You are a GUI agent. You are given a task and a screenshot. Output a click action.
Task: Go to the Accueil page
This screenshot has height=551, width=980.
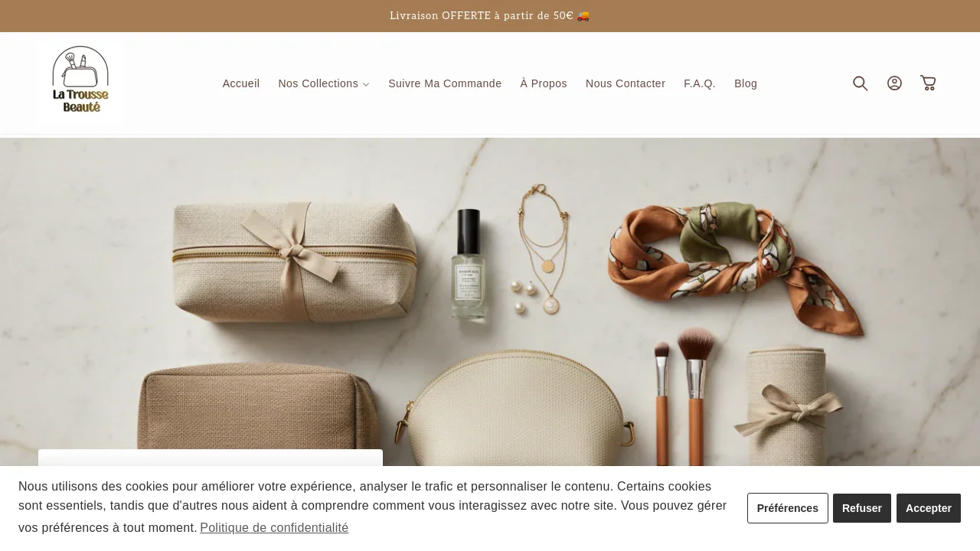coord(241,83)
